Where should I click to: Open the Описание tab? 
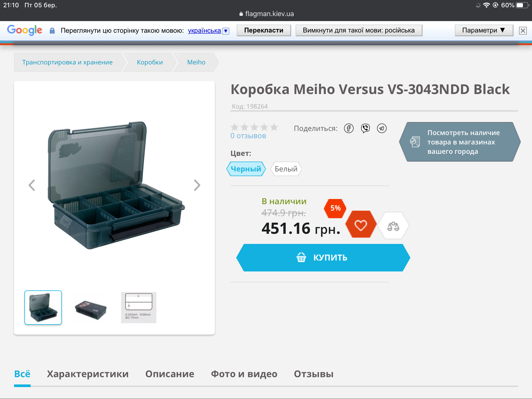click(x=170, y=374)
